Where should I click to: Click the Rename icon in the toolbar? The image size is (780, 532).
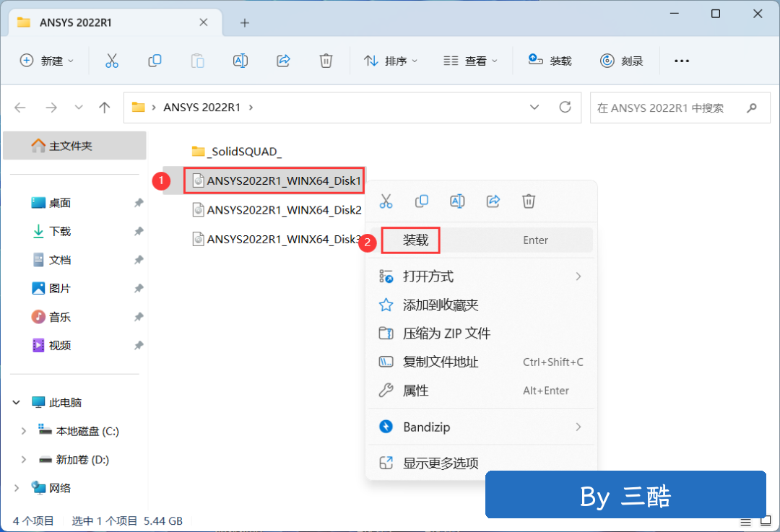240,61
